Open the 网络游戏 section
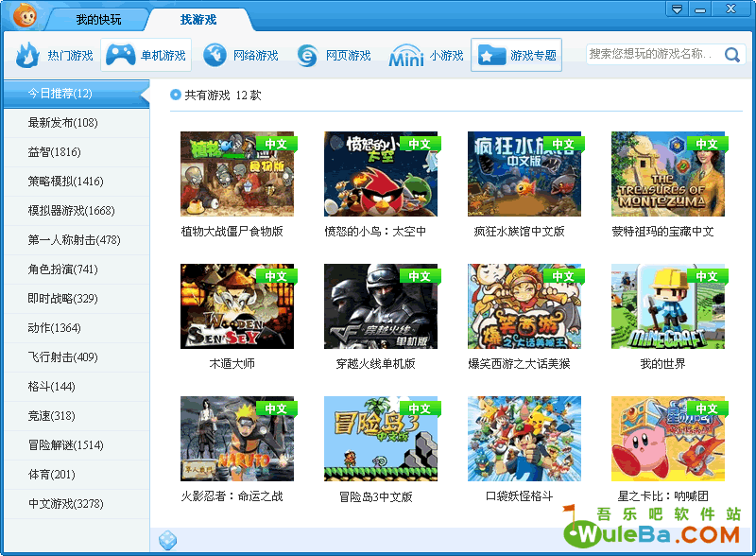The width and height of the screenshot is (756, 556). 241,55
